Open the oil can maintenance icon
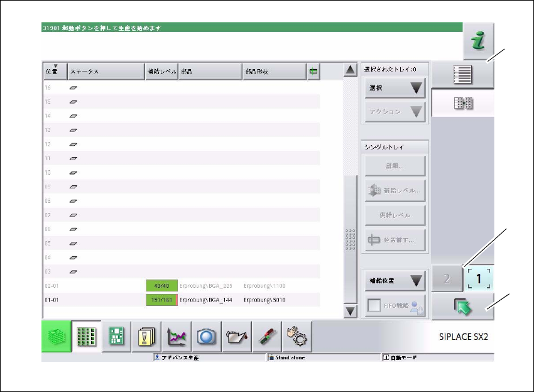The image size is (534, 392). (237, 336)
